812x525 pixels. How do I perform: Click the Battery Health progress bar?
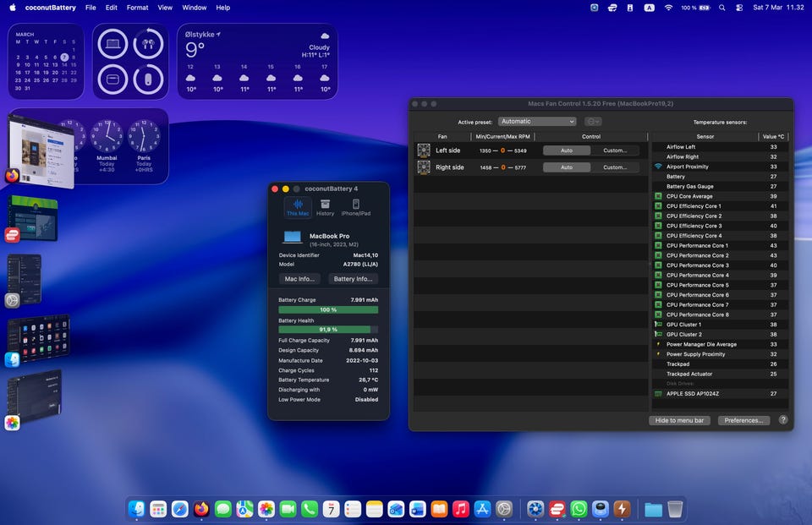(x=328, y=330)
